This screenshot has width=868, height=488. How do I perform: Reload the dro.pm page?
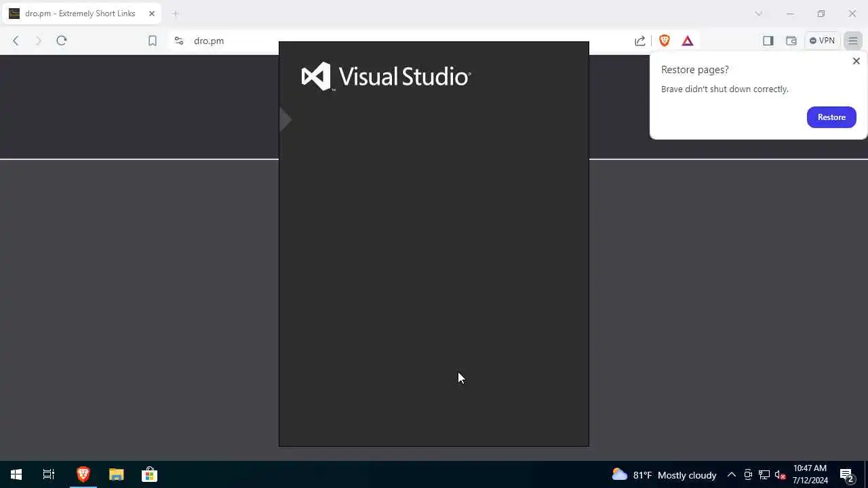[x=62, y=41]
